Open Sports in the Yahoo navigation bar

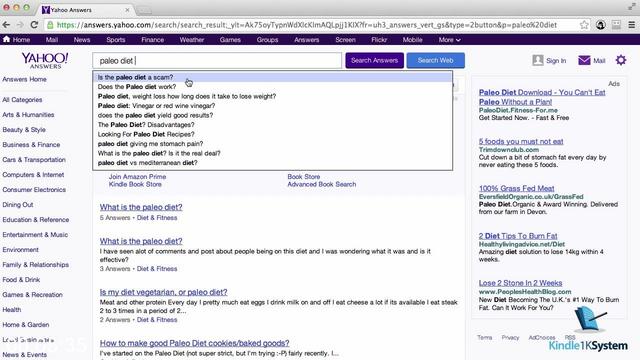pyautogui.click(x=116, y=40)
